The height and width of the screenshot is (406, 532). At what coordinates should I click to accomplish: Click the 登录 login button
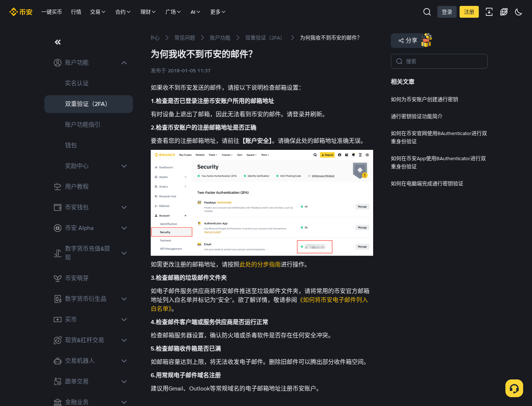(x=447, y=12)
